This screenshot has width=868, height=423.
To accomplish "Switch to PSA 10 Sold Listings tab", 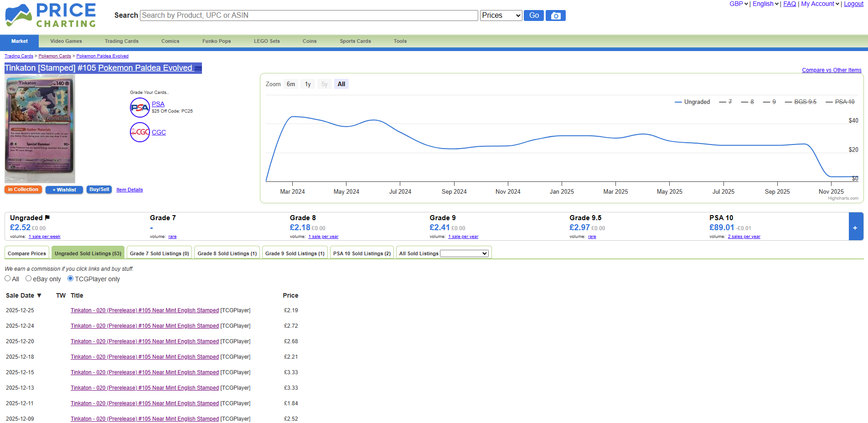I will pos(362,253).
